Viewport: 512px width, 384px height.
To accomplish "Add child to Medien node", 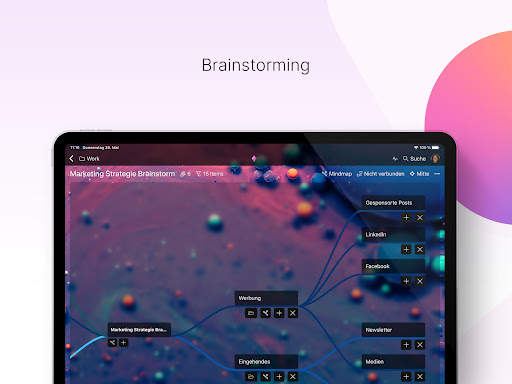I will [406, 377].
